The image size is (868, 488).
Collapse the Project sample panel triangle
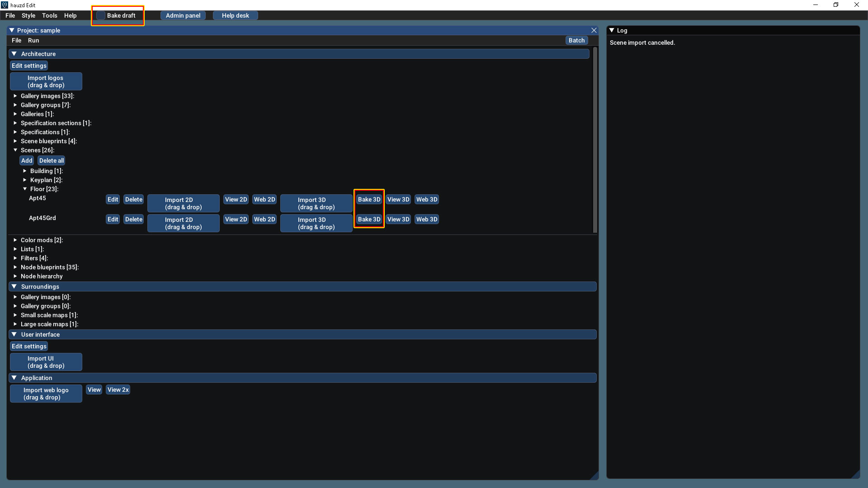coord(12,30)
